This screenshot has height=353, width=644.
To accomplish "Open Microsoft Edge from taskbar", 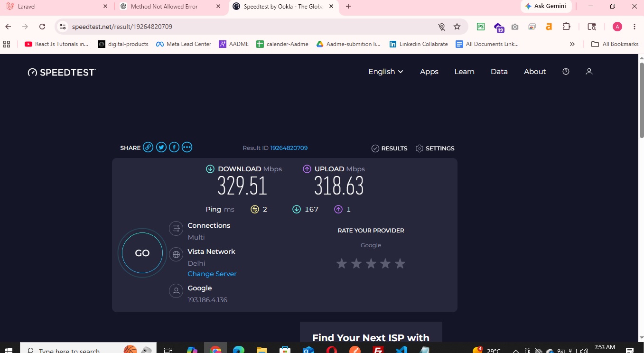I will tap(239, 350).
